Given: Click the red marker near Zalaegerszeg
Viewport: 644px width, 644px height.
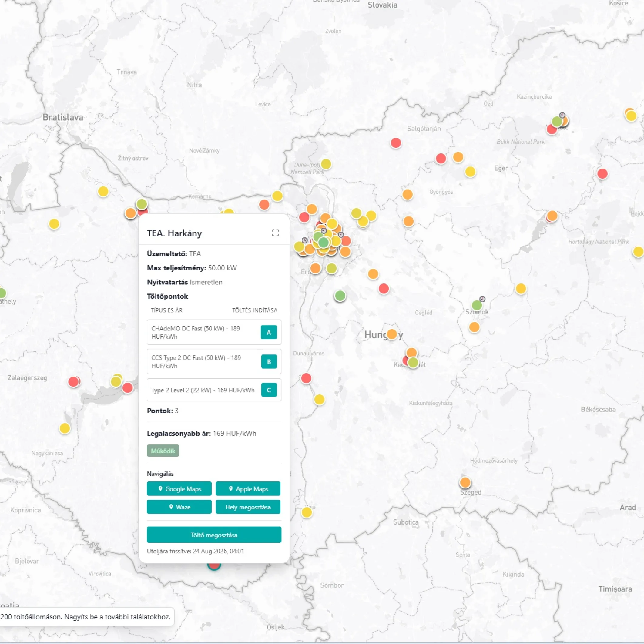Looking at the screenshot, I should click(x=73, y=382).
